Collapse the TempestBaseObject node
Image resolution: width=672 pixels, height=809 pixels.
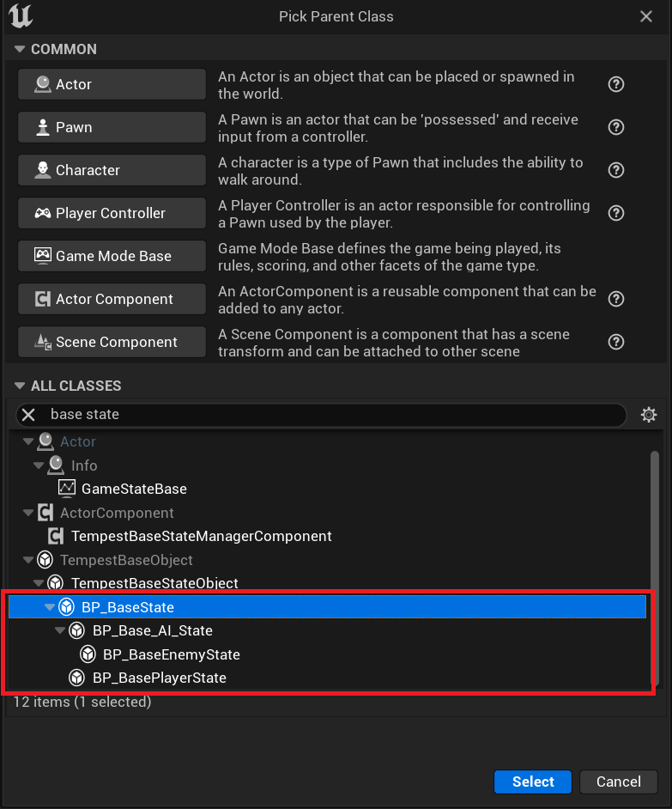tap(27, 559)
